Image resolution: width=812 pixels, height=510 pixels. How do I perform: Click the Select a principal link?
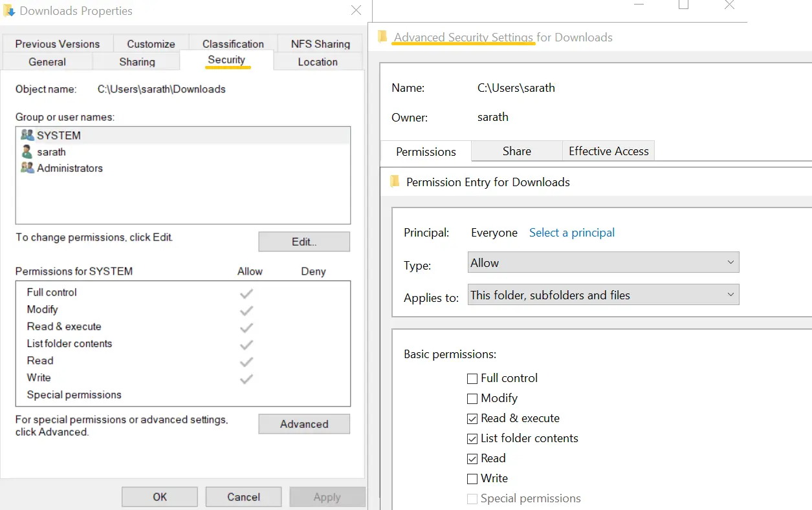click(571, 232)
